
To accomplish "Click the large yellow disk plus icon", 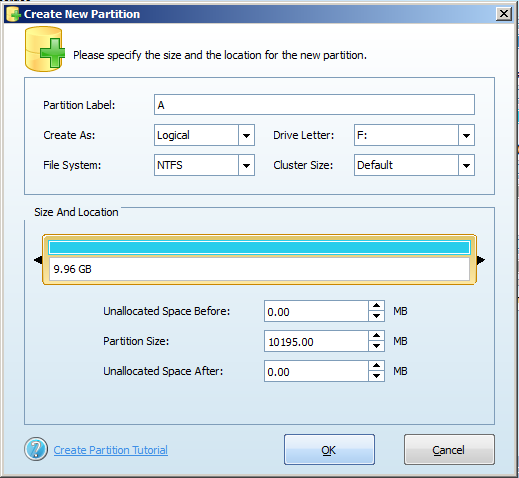I will point(45,49).
